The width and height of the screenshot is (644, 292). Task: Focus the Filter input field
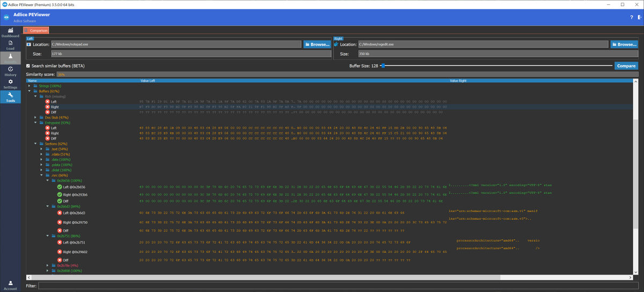point(338,286)
